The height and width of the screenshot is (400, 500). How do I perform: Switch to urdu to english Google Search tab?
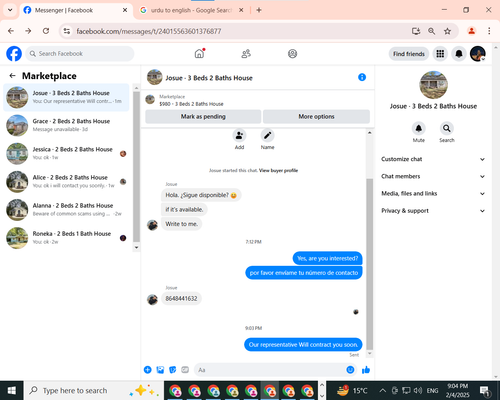pyautogui.click(x=191, y=10)
